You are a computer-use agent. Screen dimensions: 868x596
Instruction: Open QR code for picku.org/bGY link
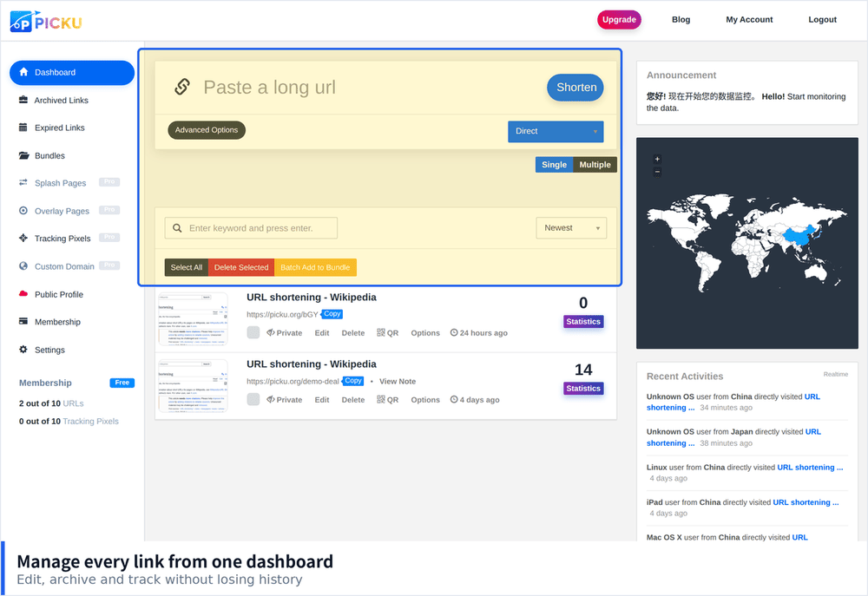pos(387,332)
